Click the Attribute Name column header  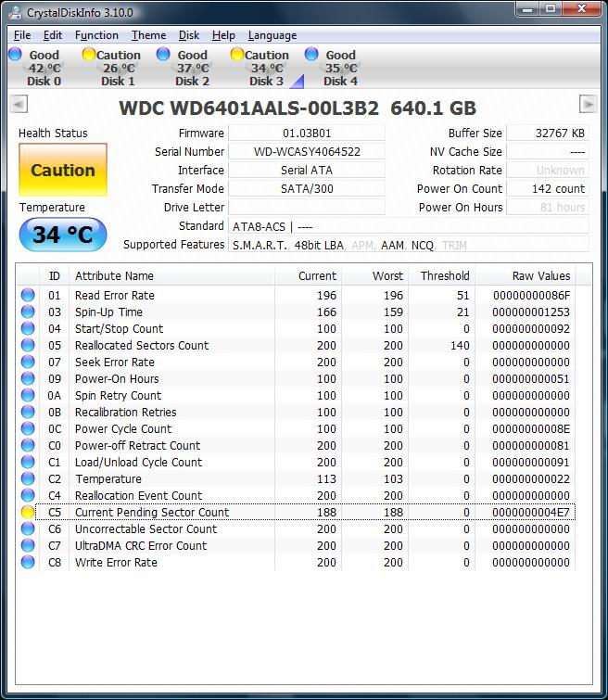click(x=171, y=276)
